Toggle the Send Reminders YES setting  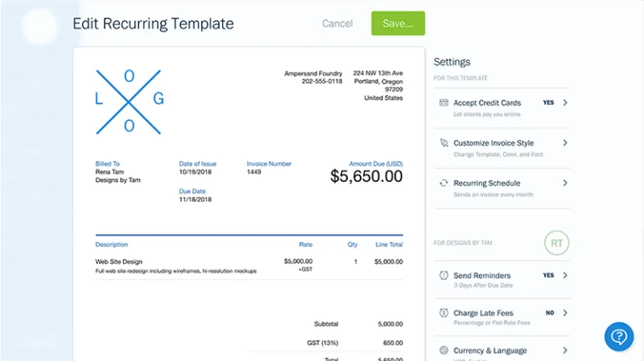pos(548,276)
